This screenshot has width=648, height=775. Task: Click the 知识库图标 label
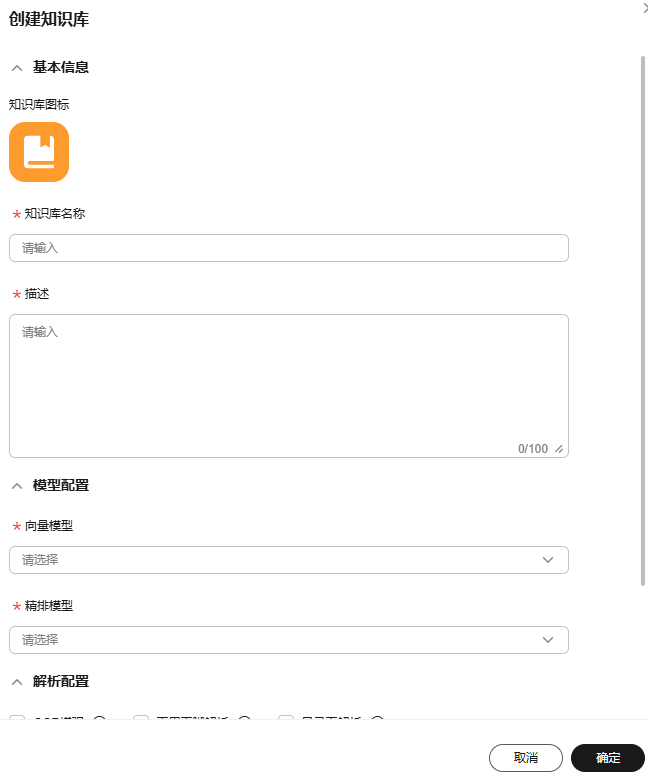coord(39,105)
